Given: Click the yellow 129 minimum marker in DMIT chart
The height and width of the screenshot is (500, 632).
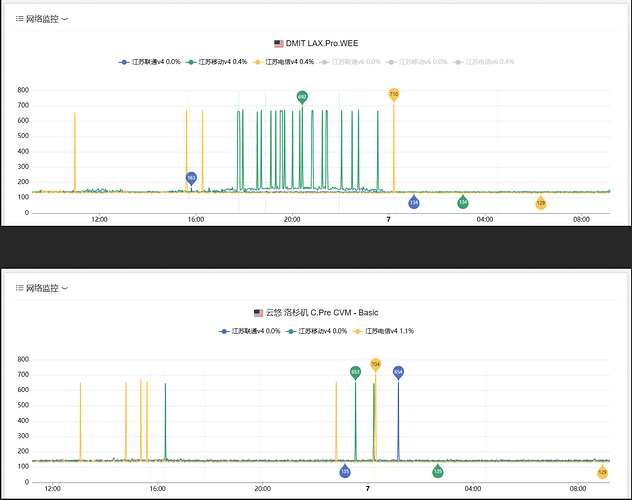Looking at the screenshot, I should click(541, 203).
